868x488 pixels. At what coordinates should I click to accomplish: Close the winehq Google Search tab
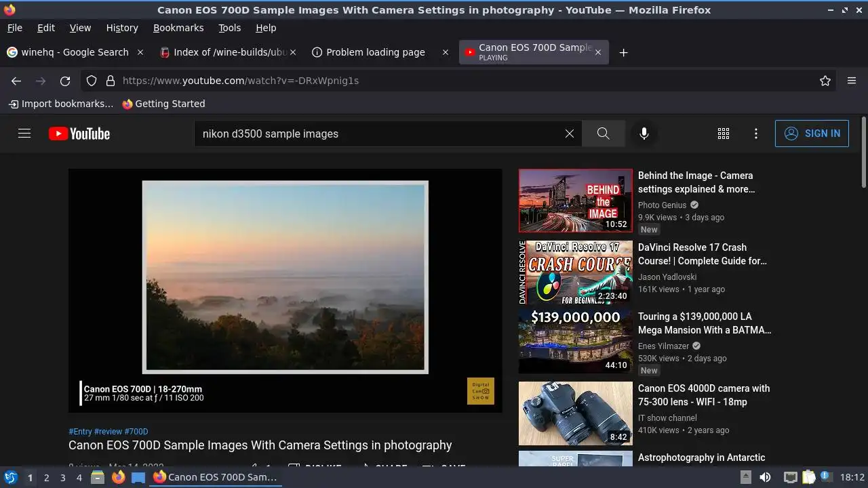pos(140,52)
